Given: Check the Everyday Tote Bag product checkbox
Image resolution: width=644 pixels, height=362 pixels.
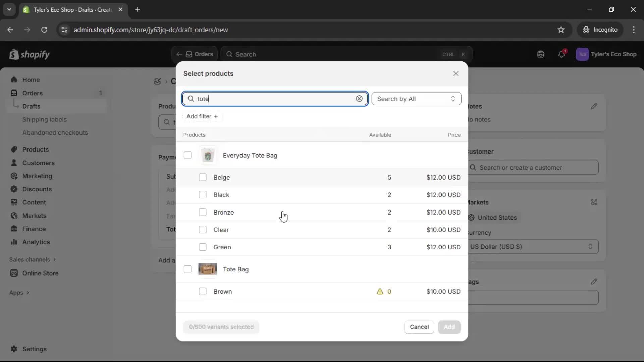Looking at the screenshot, I should pyautogui.click(x=187, y=155).
